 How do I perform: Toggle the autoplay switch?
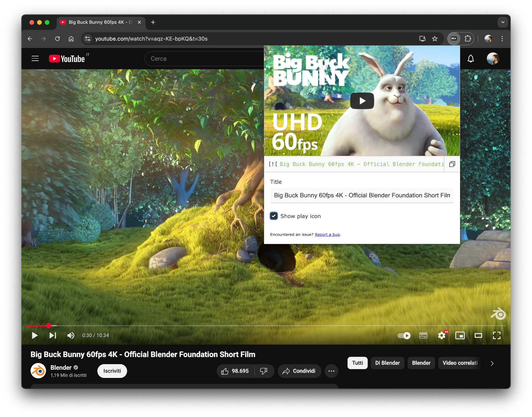point(404,335)
